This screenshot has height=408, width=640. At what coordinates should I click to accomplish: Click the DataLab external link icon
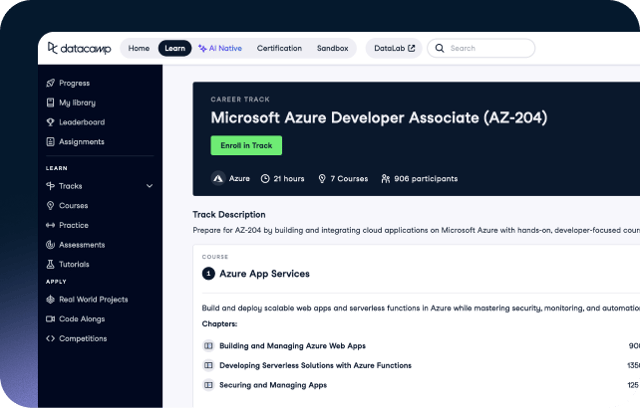click(x=411, y=48)
